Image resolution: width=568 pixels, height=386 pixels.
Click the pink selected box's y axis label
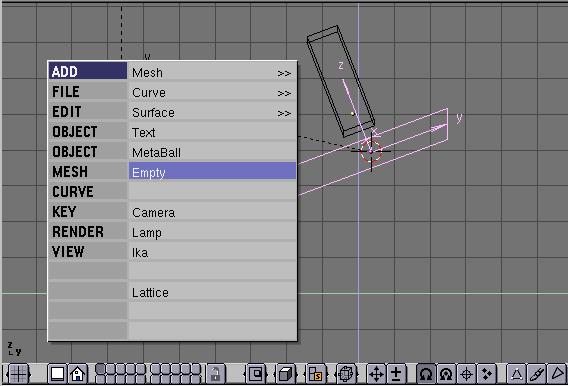click(459, 118)
